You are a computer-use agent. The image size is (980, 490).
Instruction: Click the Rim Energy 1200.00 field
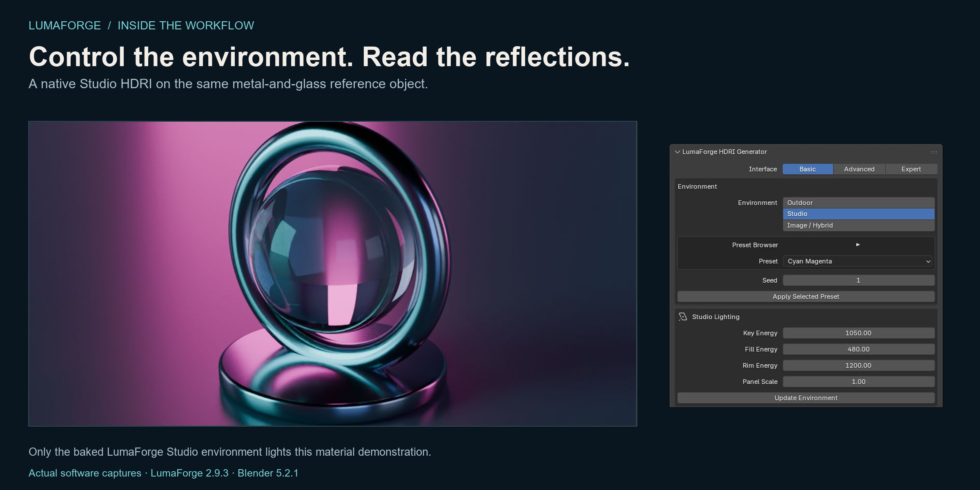pyautogui.click(x=859, y=365)
